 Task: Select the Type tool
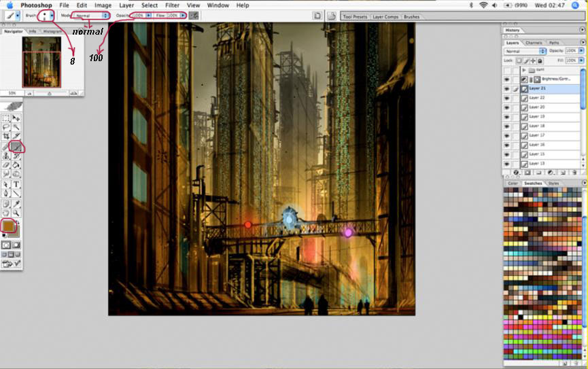pyautogui.click(x=16, y=185)
